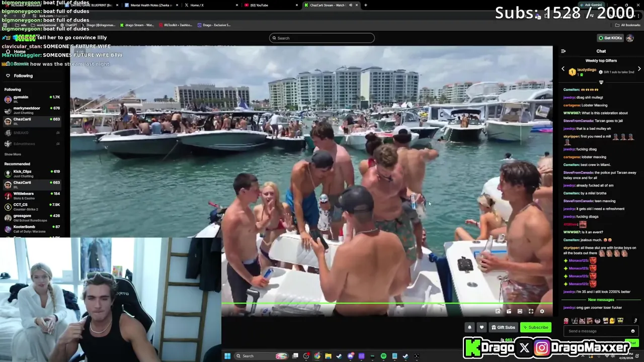Click the SpongeBob emote above message box
644x362 pixels.
click(x=620, y=321)
